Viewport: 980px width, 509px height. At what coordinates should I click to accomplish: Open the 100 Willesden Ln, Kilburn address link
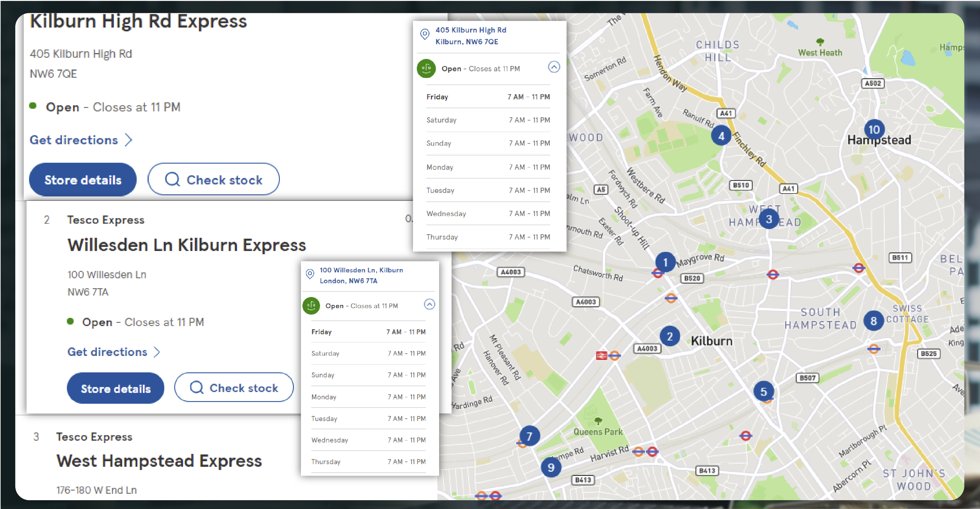(x=361, y=275)
